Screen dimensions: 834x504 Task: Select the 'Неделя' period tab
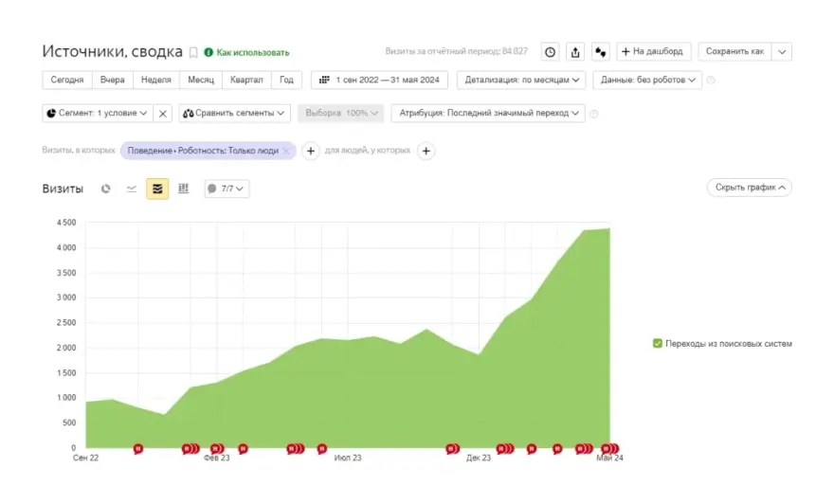(156, 81)
